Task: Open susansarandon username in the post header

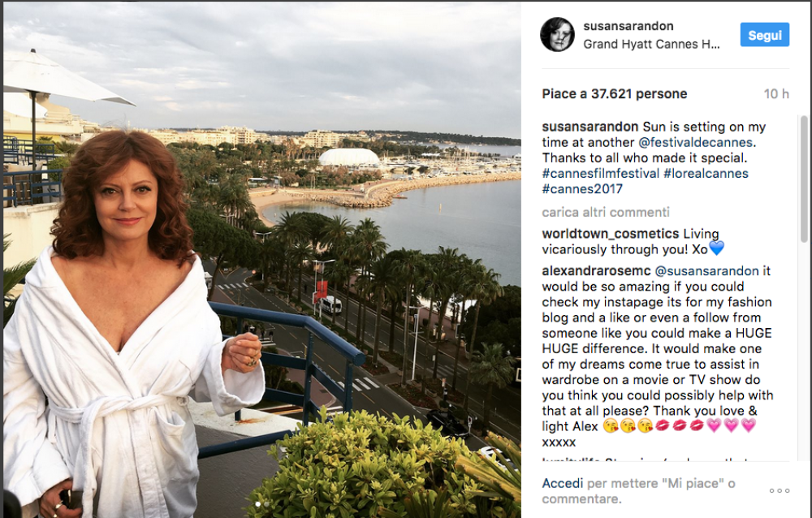Action: (x=628, y=27)
